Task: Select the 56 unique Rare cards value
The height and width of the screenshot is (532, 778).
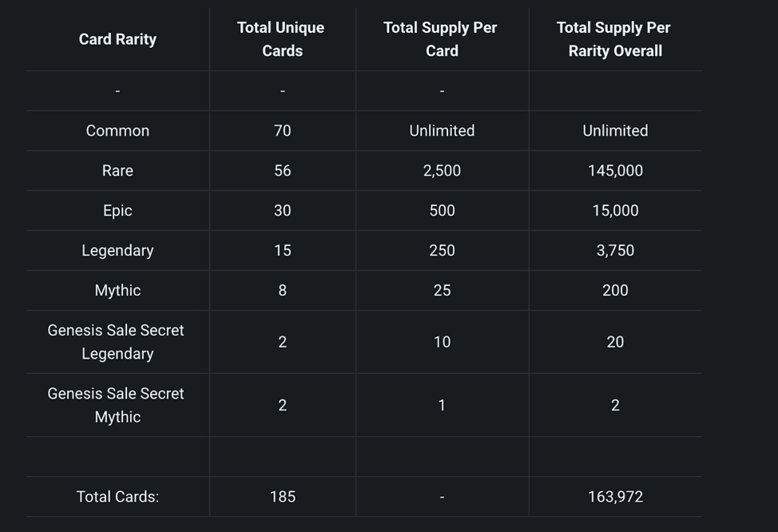Action: pos(283,171)
